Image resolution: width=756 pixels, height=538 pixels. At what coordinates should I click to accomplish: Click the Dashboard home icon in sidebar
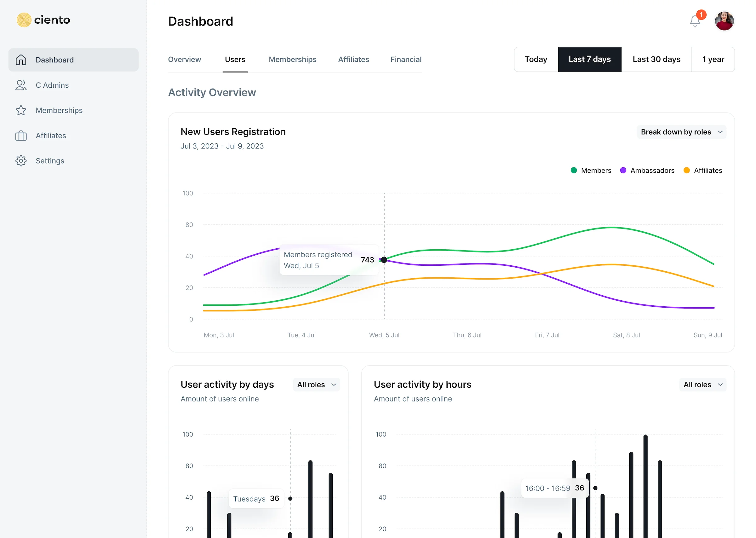tap(21, 60)
